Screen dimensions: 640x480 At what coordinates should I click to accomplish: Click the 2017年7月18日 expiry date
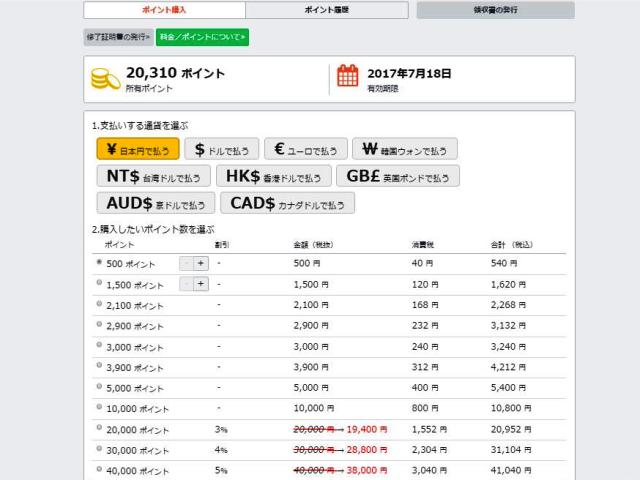point(409,73)
